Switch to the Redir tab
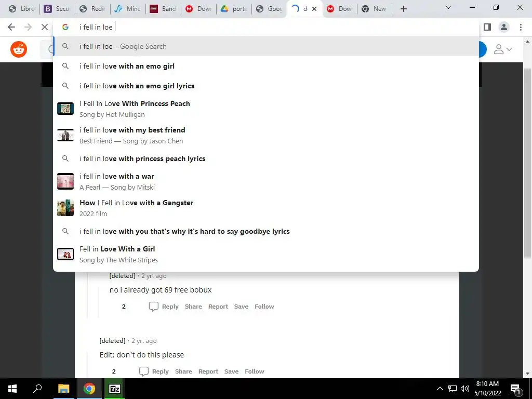 [x=92, y=9]
